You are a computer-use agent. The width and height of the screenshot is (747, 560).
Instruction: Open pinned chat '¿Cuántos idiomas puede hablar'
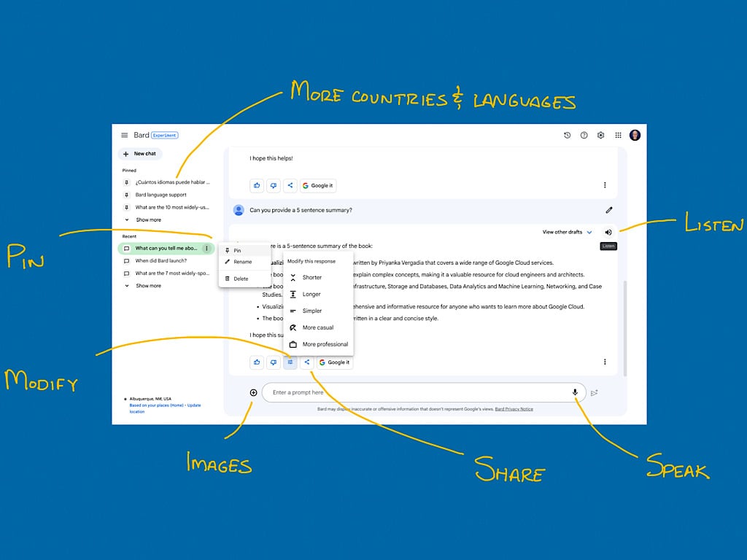tap(166, 182)
